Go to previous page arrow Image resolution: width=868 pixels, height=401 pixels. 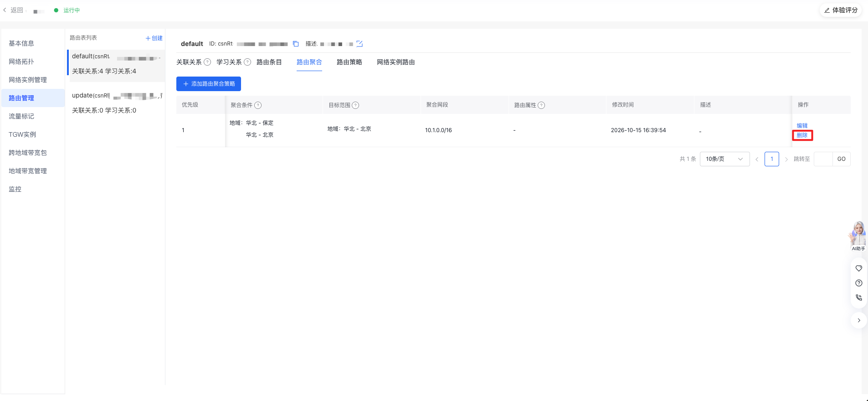[757, 159]
